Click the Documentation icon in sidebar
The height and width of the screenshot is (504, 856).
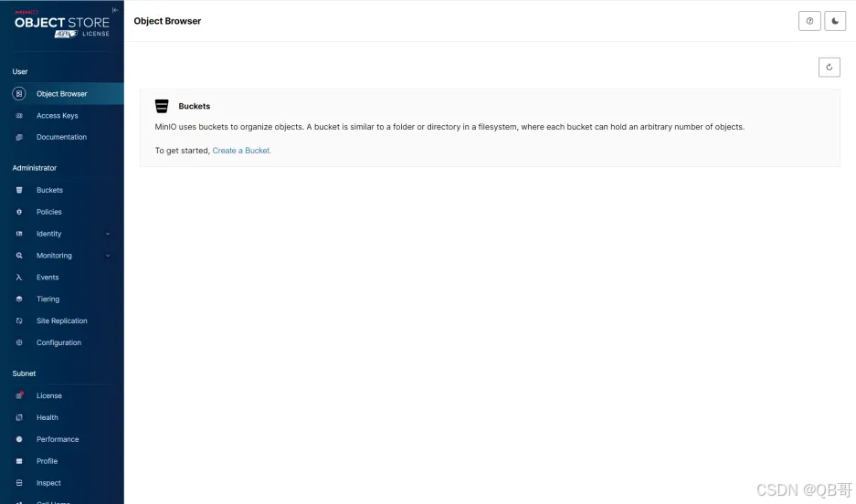coord(19,138)
